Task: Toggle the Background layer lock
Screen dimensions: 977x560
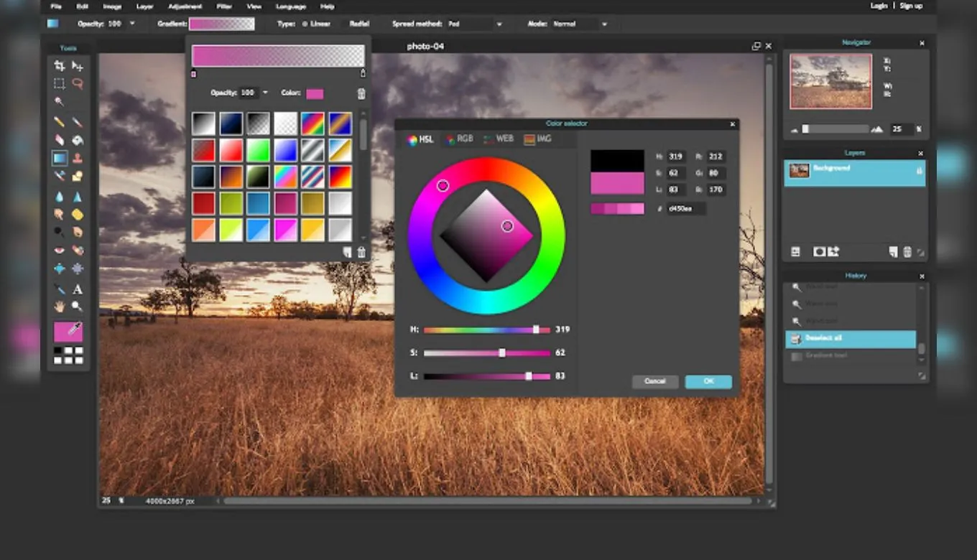Action: (919, 171)
